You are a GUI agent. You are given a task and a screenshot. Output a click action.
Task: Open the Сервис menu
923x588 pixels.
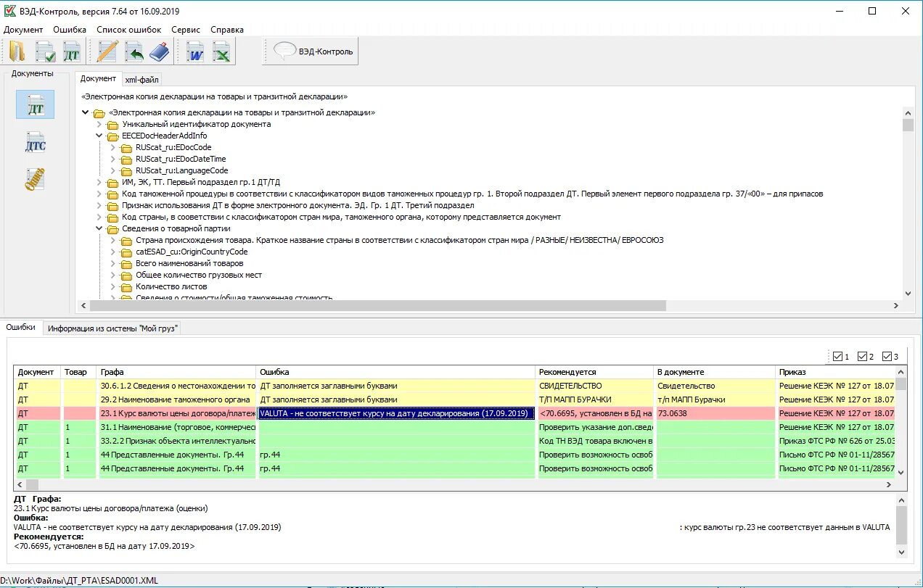point(186,30)
